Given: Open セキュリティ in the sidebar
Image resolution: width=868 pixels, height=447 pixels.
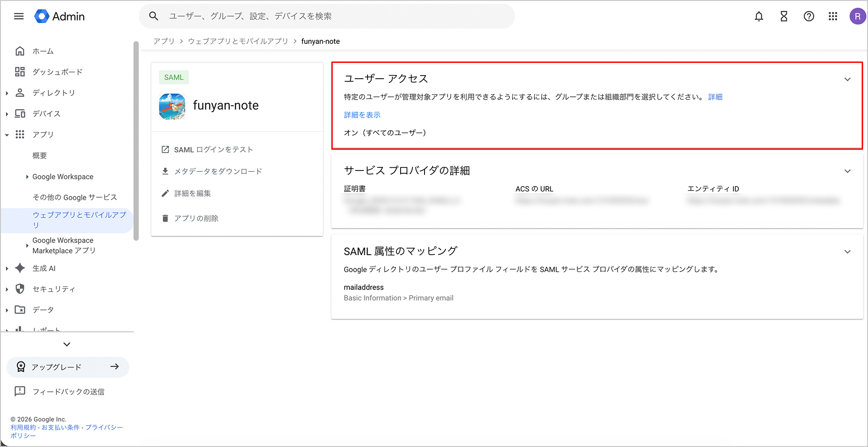Looking at the screenshot, I should [x=53, y=289].
